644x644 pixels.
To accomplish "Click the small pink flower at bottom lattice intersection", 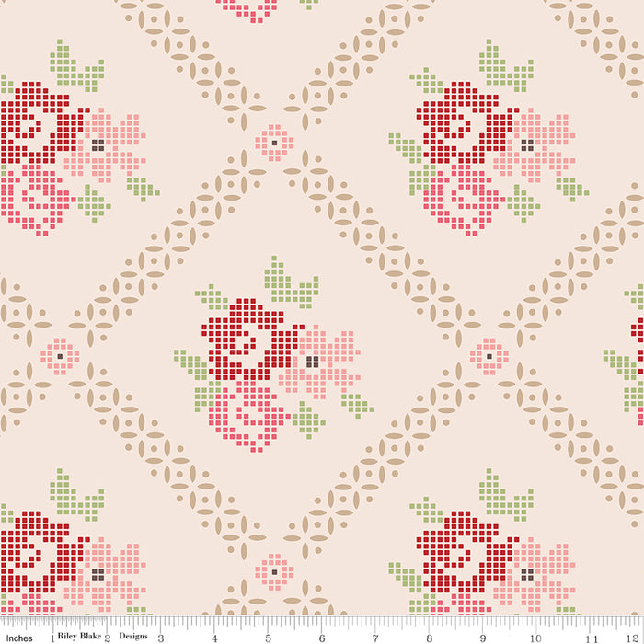I will click(x=274, y=572).
